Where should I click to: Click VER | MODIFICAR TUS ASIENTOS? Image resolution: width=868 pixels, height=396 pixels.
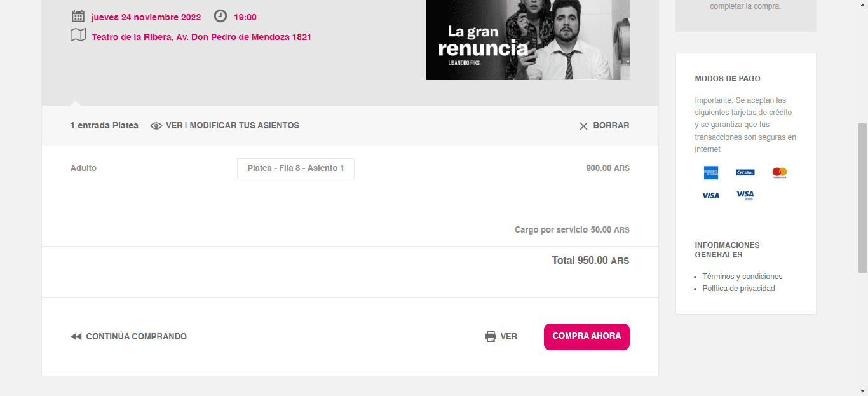[x=232, y=126]
